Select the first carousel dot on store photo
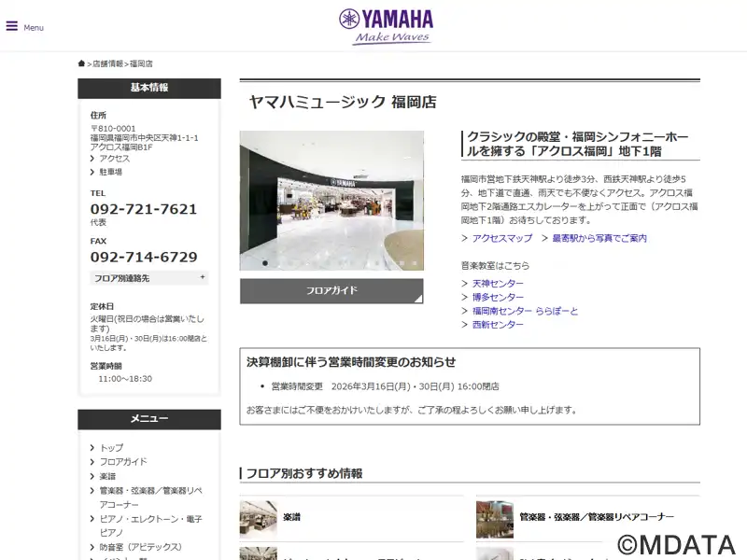747x560 pixels. (x=265, y=263)
